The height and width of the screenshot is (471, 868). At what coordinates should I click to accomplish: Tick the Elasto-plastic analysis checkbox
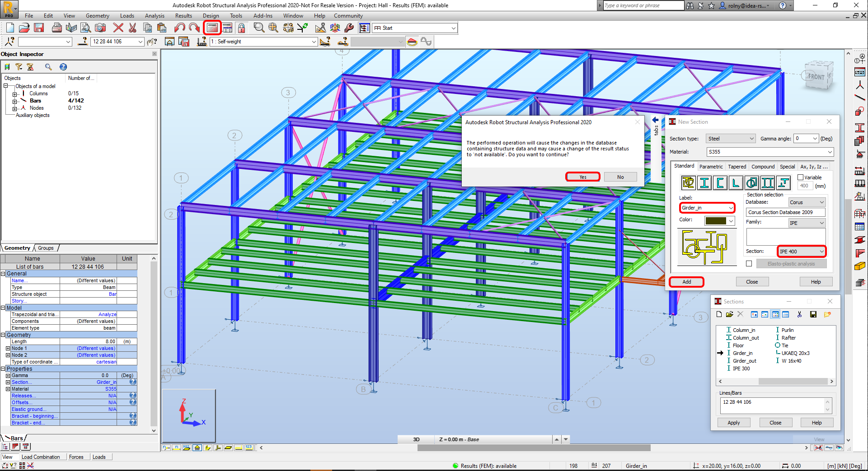pos(749,264)
